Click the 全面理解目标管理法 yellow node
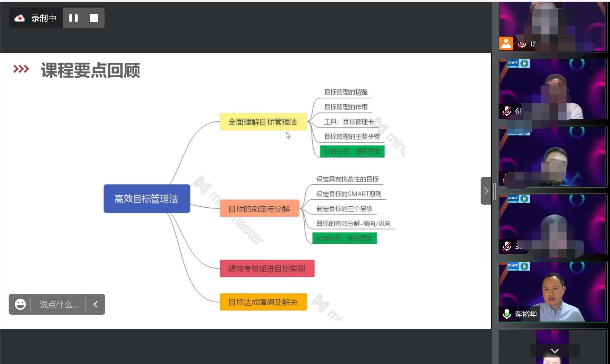This screenshot has width=610, height=364. (x=263, y=122)
